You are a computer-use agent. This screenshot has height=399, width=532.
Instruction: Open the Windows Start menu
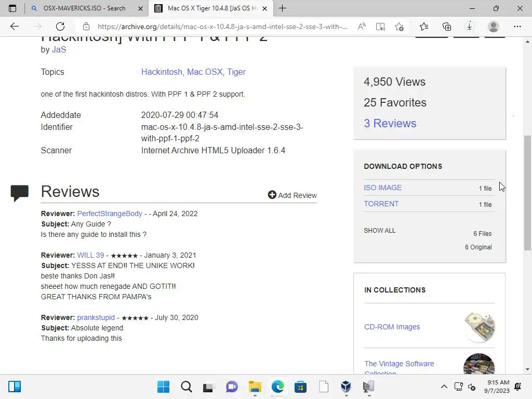click(x=163, y=387)
